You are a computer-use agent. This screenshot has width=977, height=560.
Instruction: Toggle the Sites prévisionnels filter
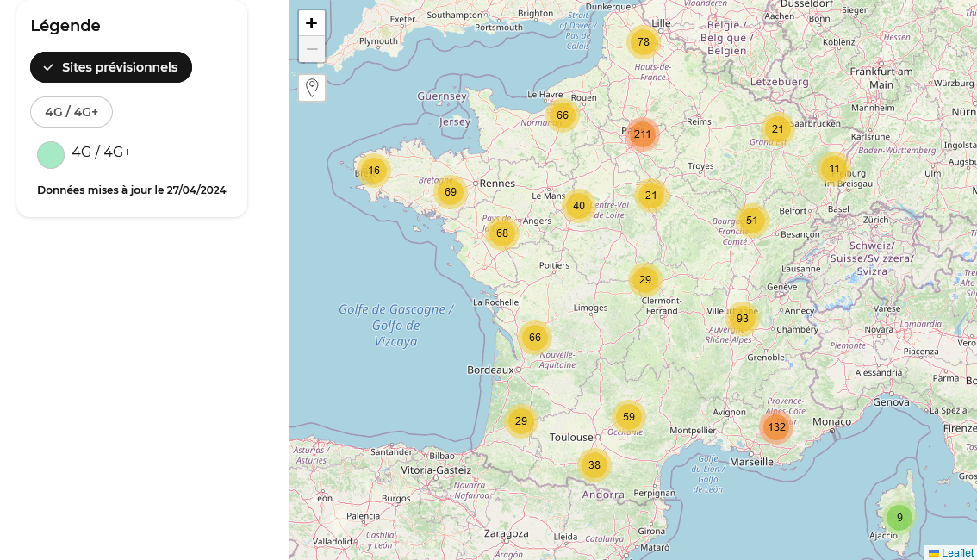click(x=111, y=67)
